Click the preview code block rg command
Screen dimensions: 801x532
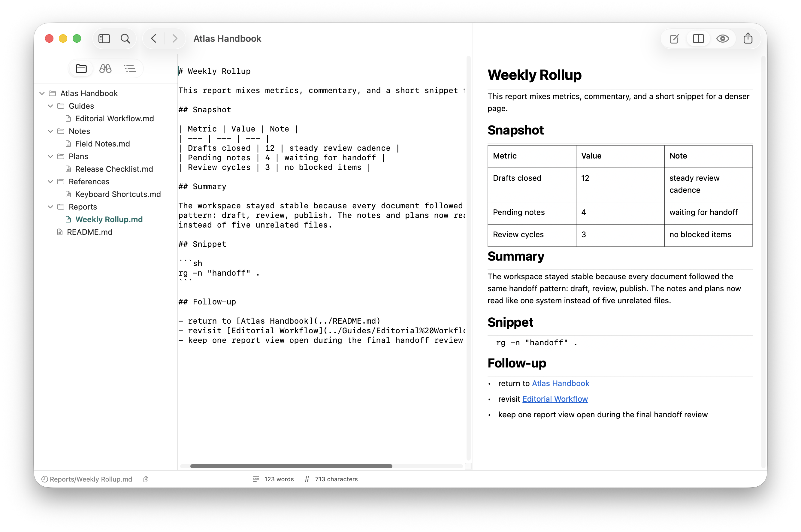(537, 343)
